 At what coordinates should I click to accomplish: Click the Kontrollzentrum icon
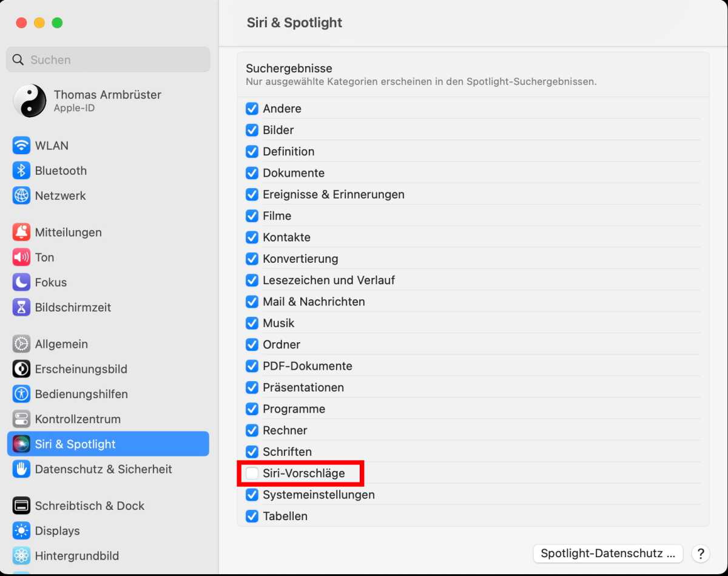(21, 419)
